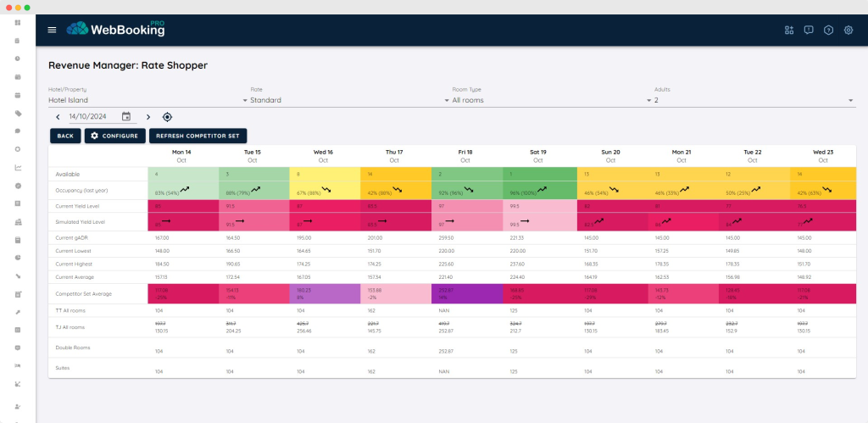Click the Back button
Viewport: 868px width, 423px height.
click(65, 136)
